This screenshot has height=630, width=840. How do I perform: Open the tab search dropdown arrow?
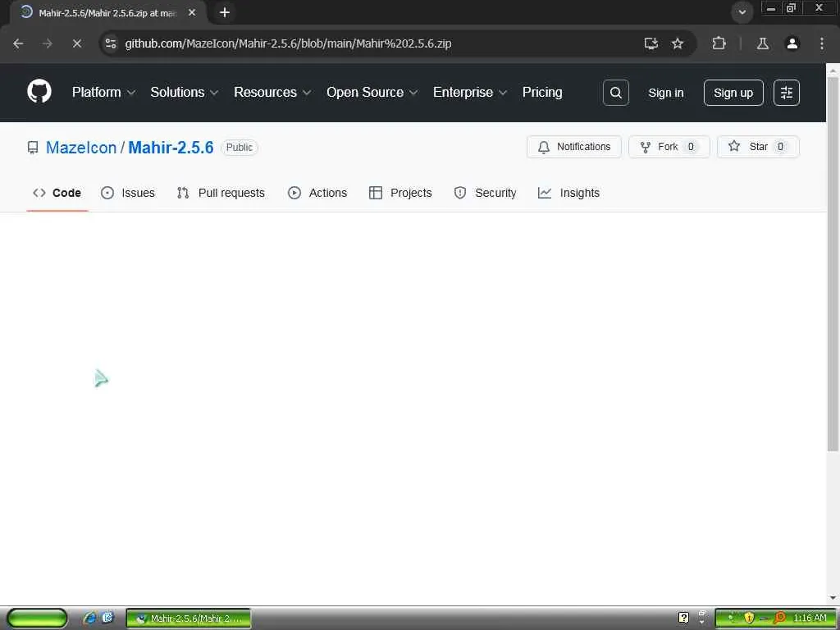(742, 12)
